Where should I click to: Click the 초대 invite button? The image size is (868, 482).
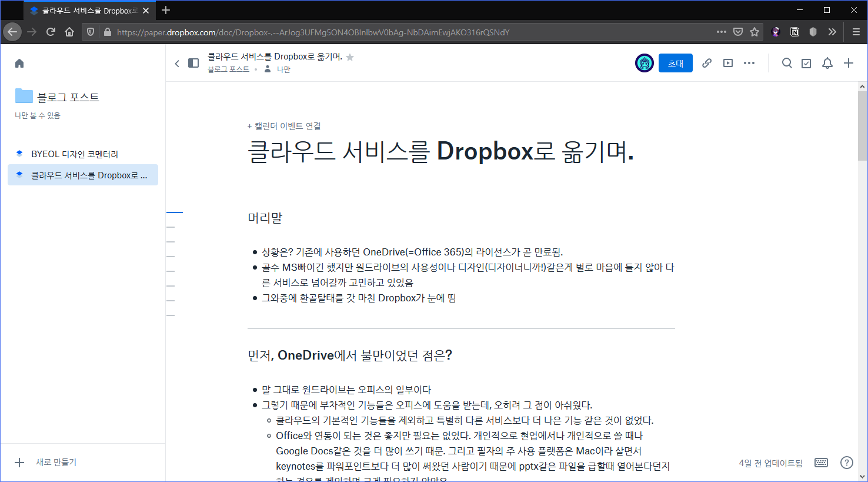coord(676,63)
